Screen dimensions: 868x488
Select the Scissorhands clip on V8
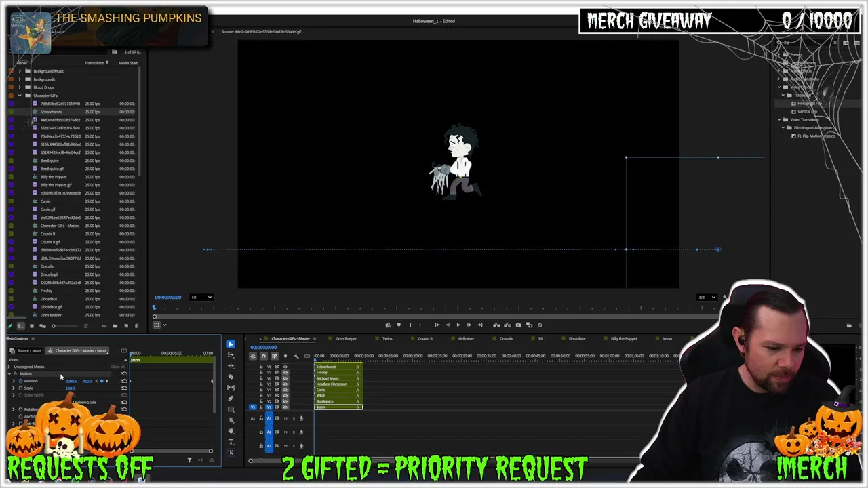point(338,367)
